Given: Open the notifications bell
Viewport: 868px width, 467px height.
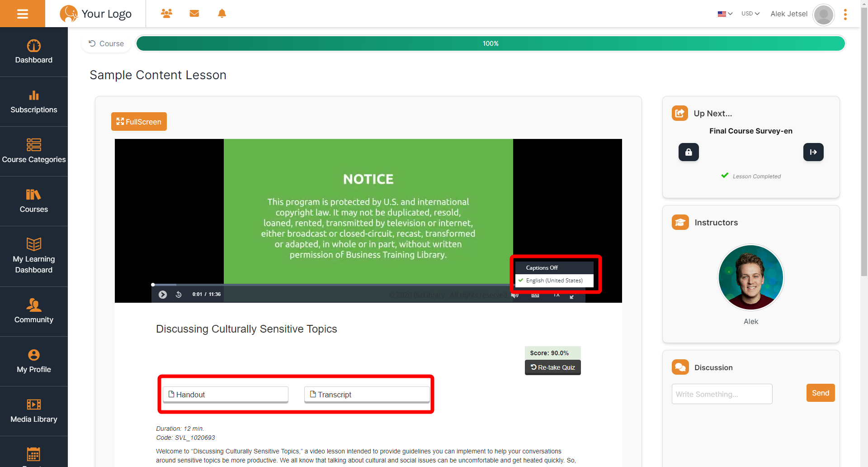Looking at the screenshot, I should pos(222,14).
